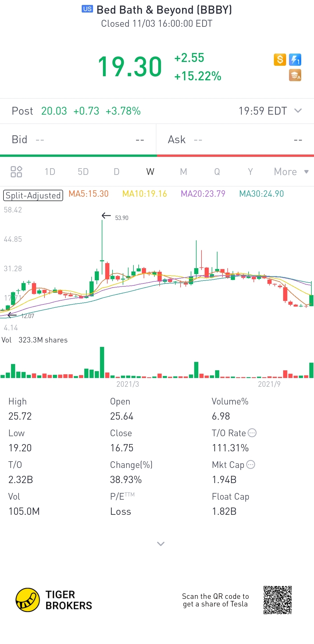Tap the Volume% value 6.98

(221, 416)
